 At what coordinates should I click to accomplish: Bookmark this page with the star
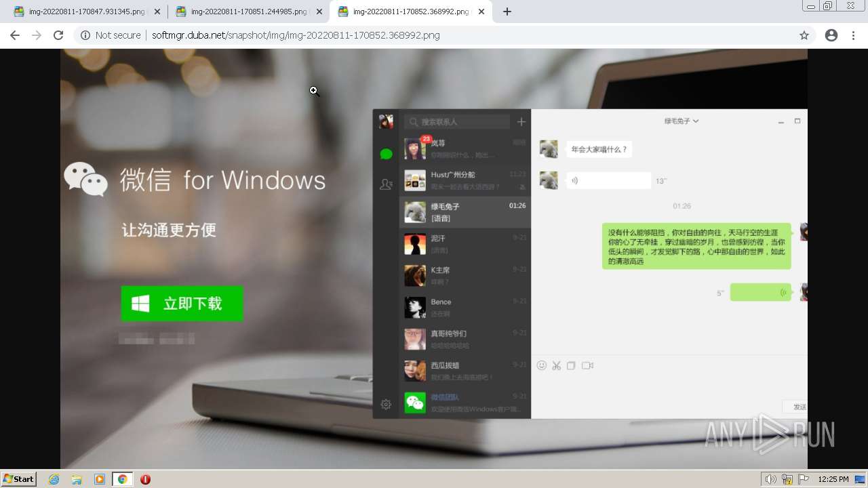coord(804,35)
